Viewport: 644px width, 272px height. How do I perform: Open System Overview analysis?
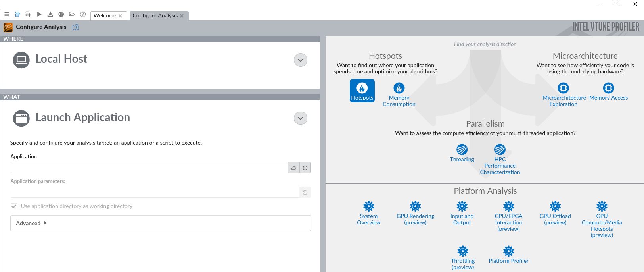[369, 213]
